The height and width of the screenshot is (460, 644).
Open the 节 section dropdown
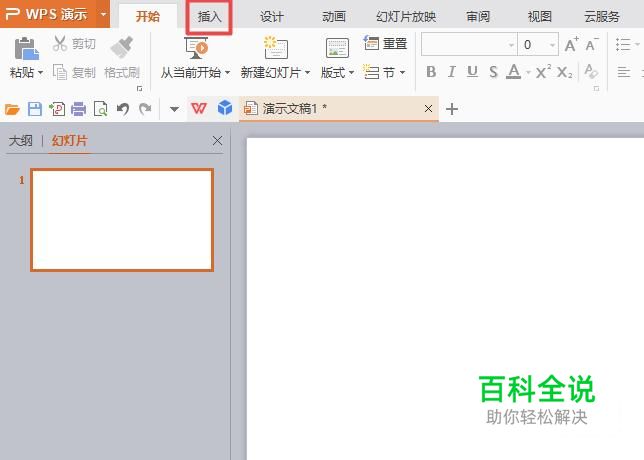pyautogui.click(x=384, y=73)
